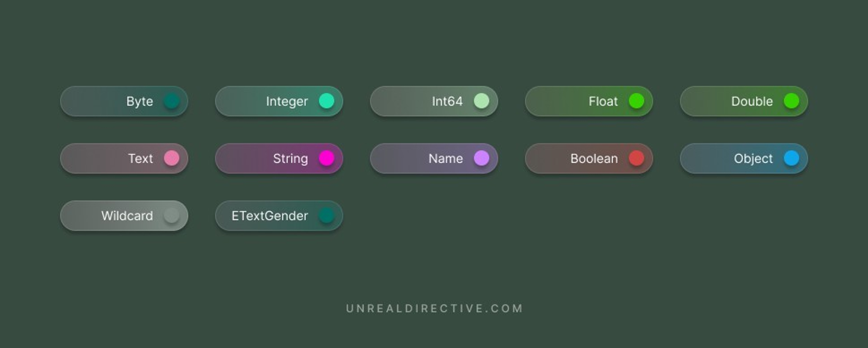Open the UNREALDIRECTIVE.COM link text

(434, 308)
